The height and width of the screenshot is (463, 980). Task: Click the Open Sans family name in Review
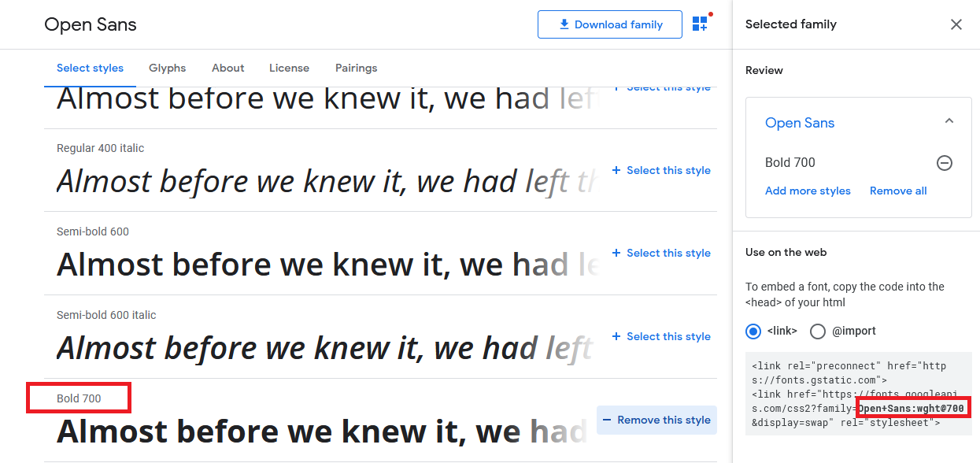(x=800, y=123)
